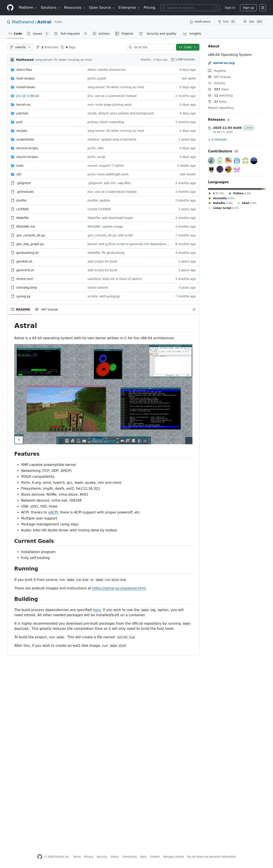Open the Insights tab
The height and width of the screenshot is (868, 273).
(192, 34)
